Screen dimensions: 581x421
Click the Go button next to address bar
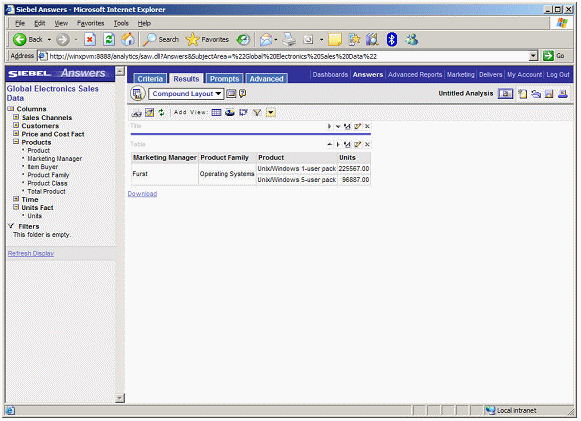pyautogui.click(x=554, y=56)
